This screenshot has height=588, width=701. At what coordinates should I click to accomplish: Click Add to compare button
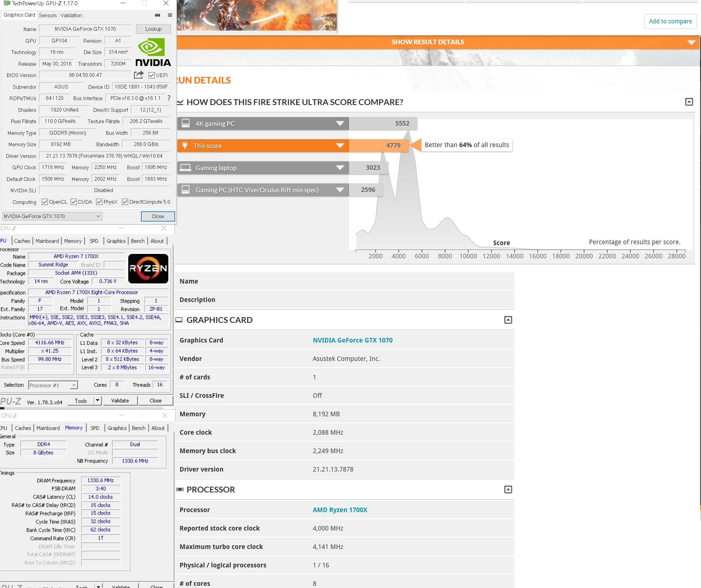click(x=670, y=22)
